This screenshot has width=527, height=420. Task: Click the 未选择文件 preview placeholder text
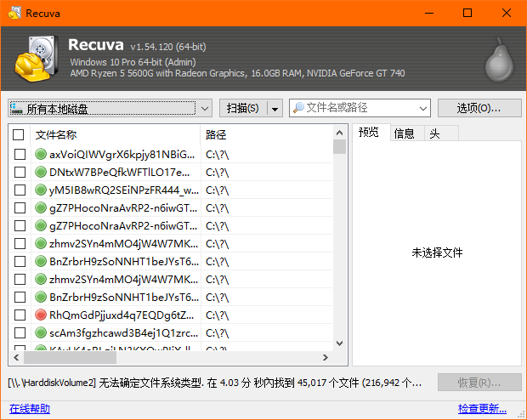tap(437, 253)
